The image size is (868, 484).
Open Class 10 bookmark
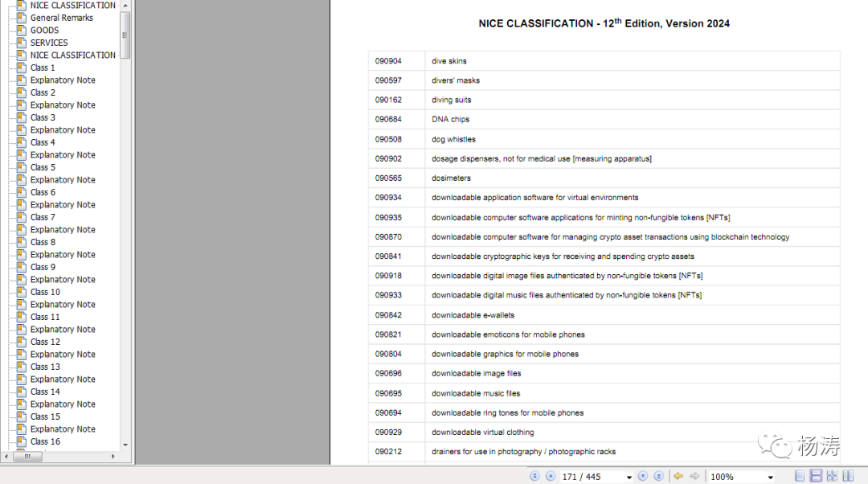(45, 292)
